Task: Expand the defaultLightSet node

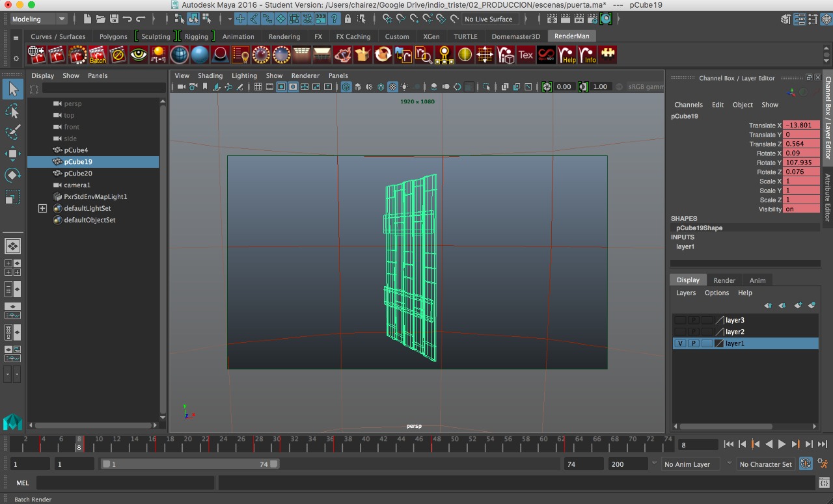Action: coord(42,209)
